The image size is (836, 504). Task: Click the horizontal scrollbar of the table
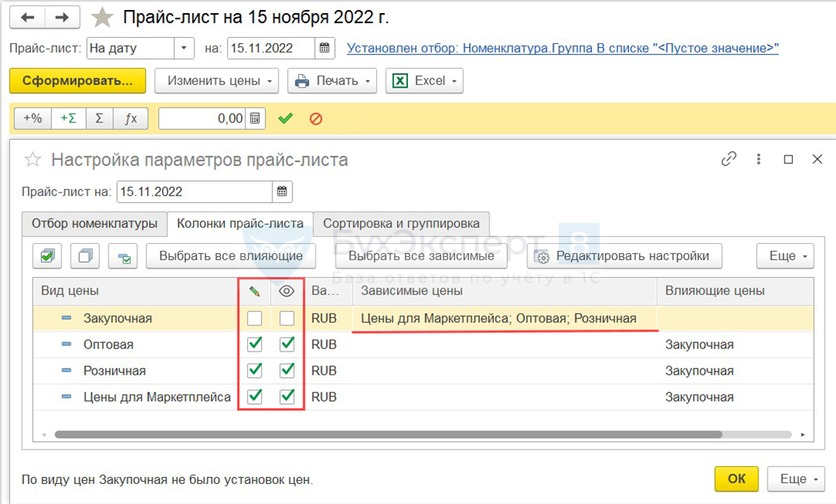[x=385, y=435]
